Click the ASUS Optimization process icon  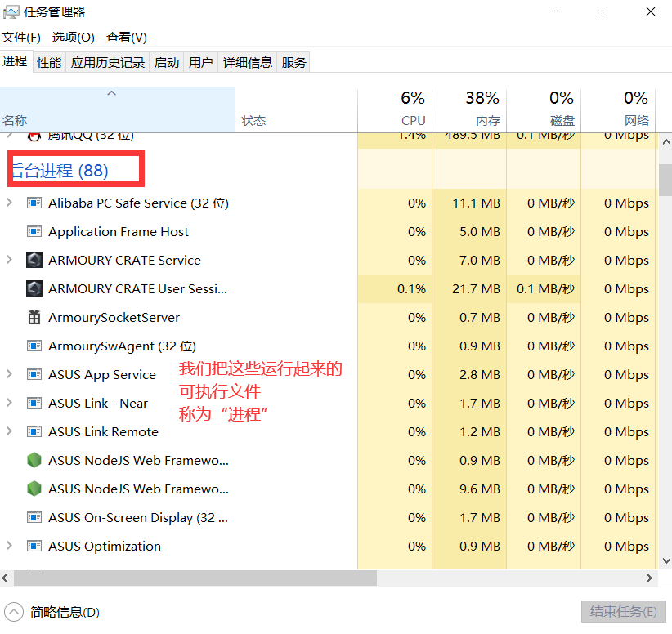[x=34, y=547]
